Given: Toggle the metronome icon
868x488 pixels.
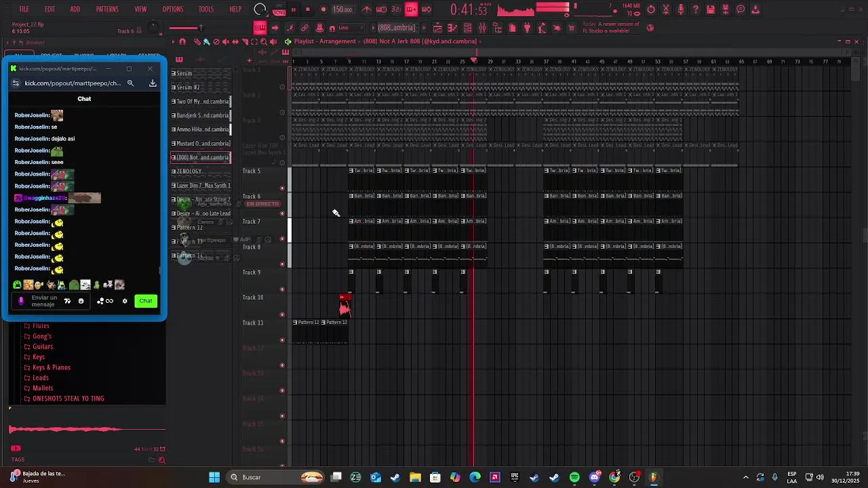Looking at the screenshot, I should pos(367,9).
